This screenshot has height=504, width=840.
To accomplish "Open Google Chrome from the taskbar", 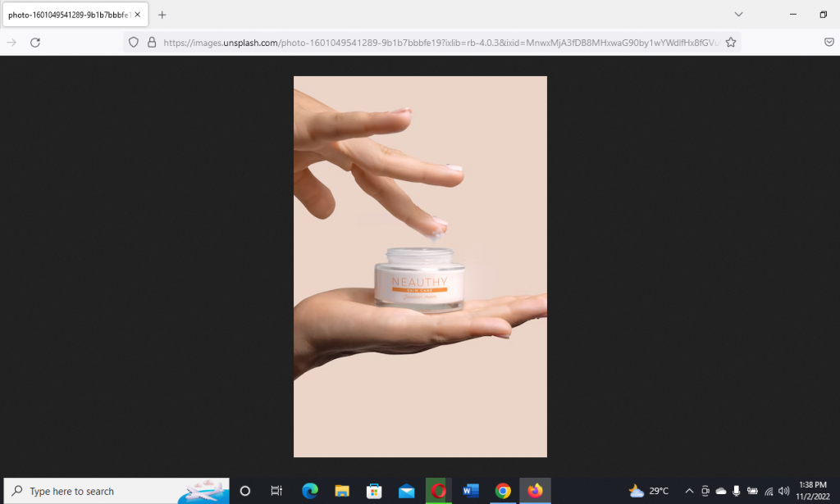I will click(x=503, y=491).
